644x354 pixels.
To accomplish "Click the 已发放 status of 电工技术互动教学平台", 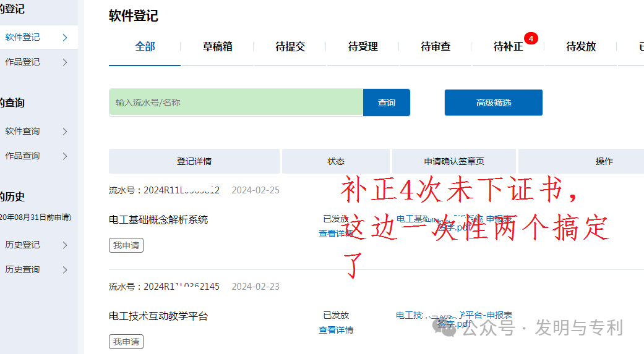I will click(x=336, y=316).
